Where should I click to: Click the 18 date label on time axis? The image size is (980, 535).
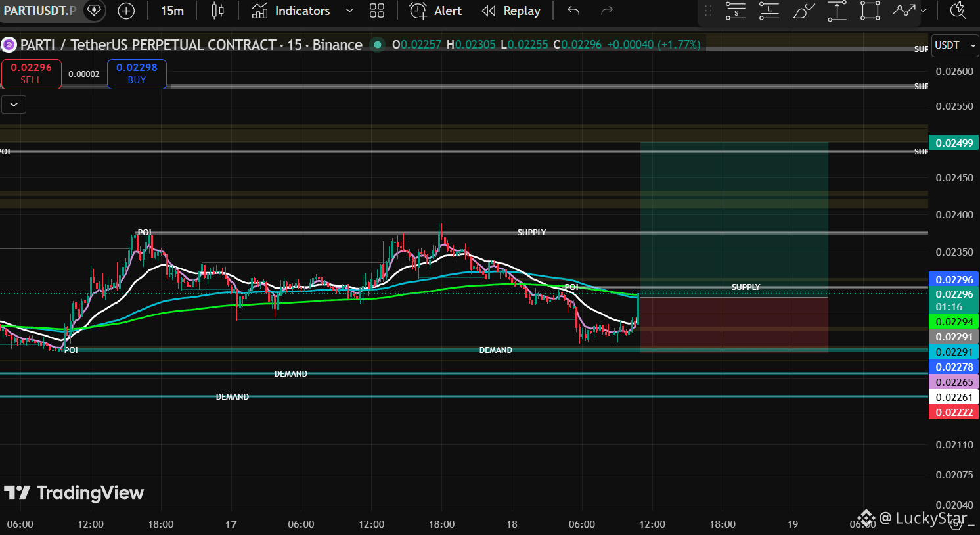click(512, 524)
